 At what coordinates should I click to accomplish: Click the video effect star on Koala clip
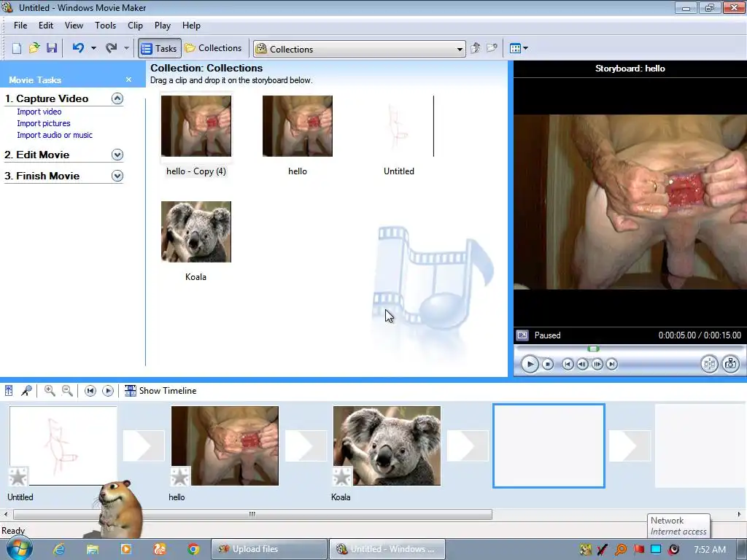pos(342,476)
